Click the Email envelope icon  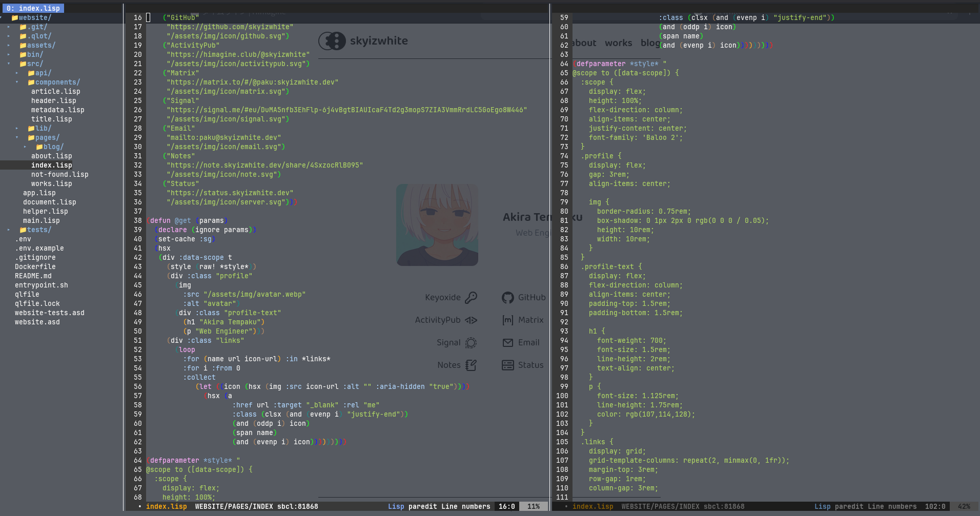pos(507,343)
